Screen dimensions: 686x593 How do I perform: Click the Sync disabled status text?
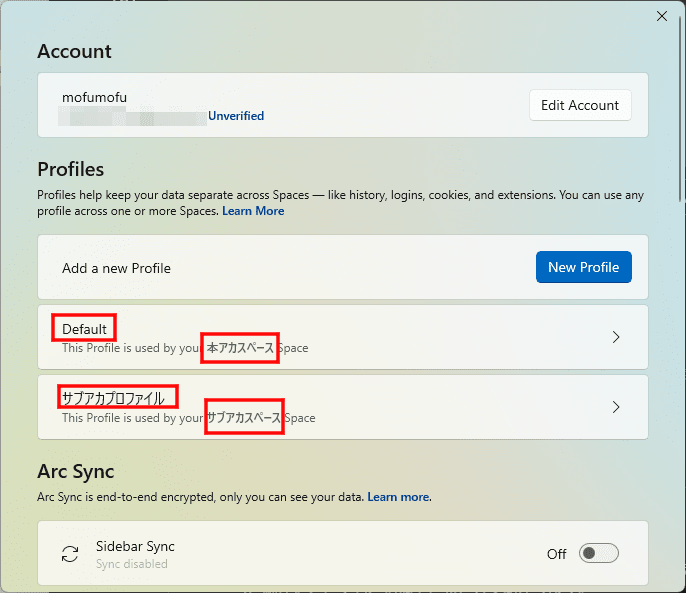click(130, 564)
